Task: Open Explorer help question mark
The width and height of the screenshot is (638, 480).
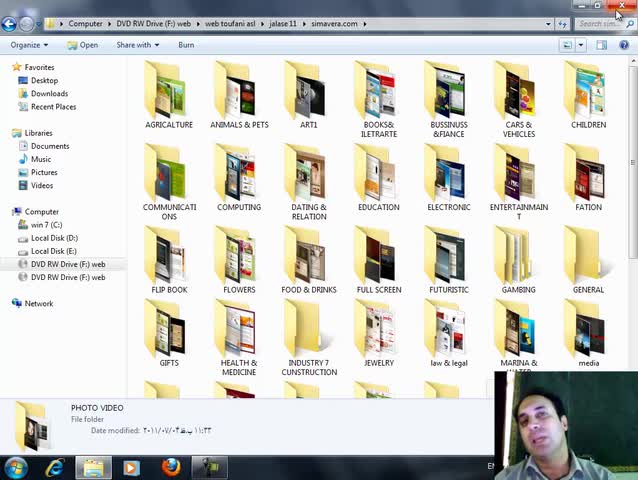Action: coord(624,45)
